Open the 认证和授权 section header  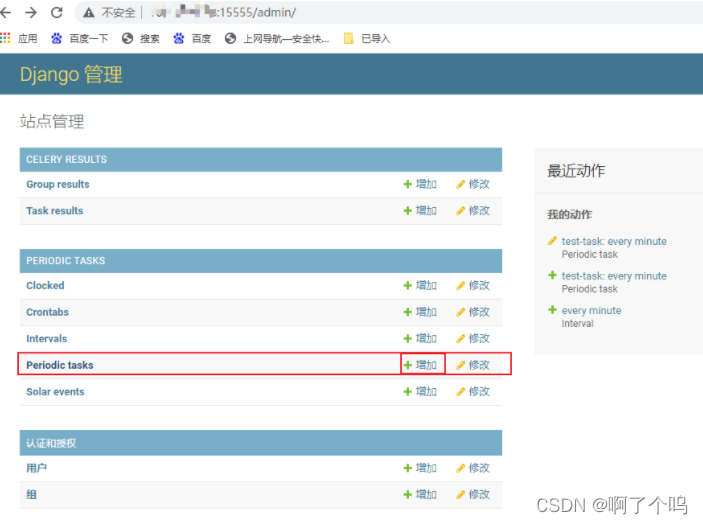[x=51, y=443]
